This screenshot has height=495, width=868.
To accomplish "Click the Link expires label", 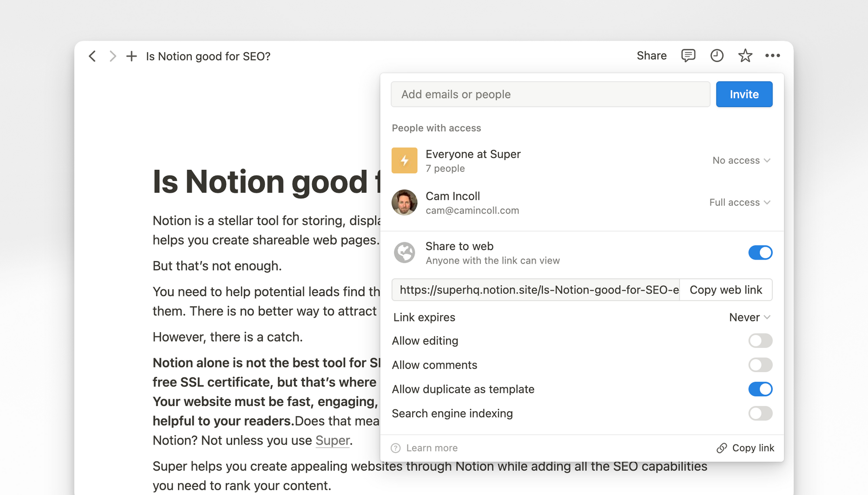I will coord(424,317).
